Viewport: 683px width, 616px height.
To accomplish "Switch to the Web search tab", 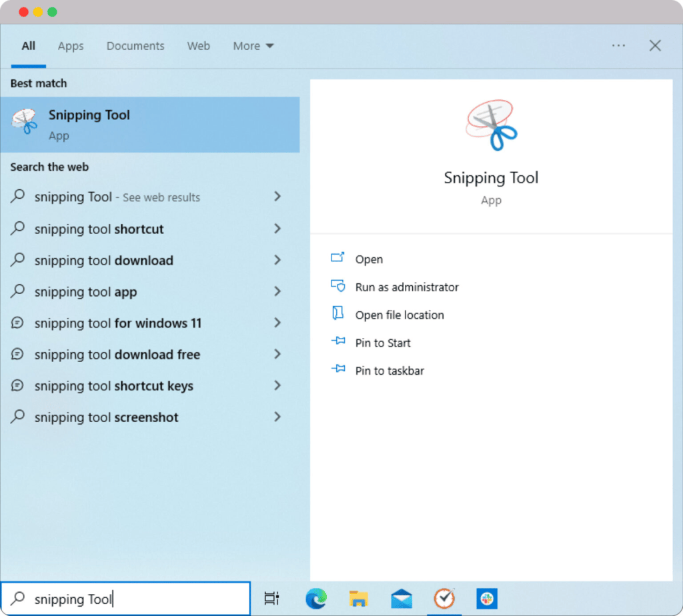I will (x=198, y=46).
